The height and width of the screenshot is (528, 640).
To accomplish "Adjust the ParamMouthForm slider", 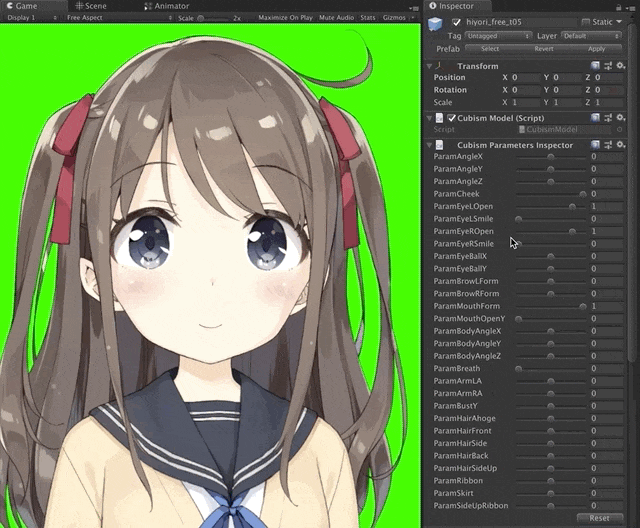I will (551, 306).
